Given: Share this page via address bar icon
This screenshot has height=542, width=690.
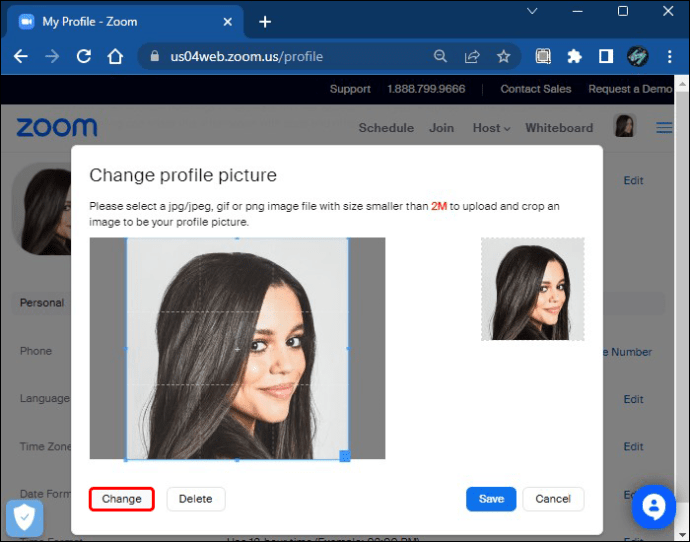Looking at the screenshot, I should coord(472,56).
